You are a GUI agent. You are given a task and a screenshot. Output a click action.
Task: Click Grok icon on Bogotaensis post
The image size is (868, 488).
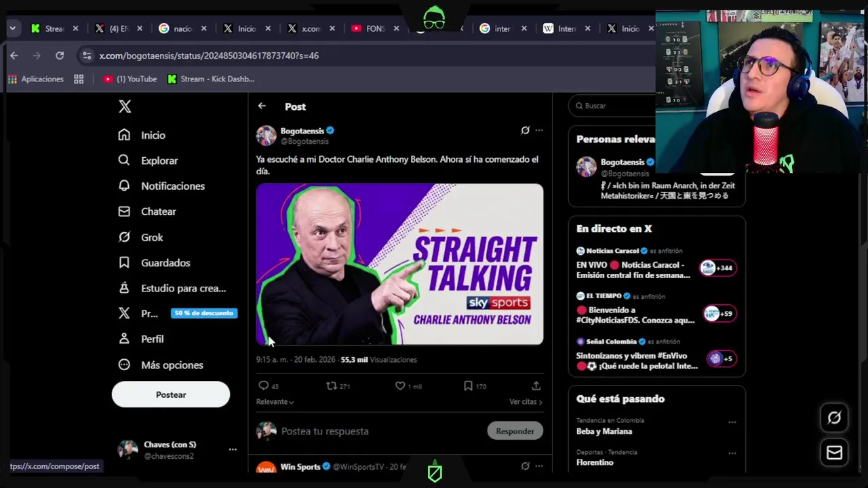point(525,130)
